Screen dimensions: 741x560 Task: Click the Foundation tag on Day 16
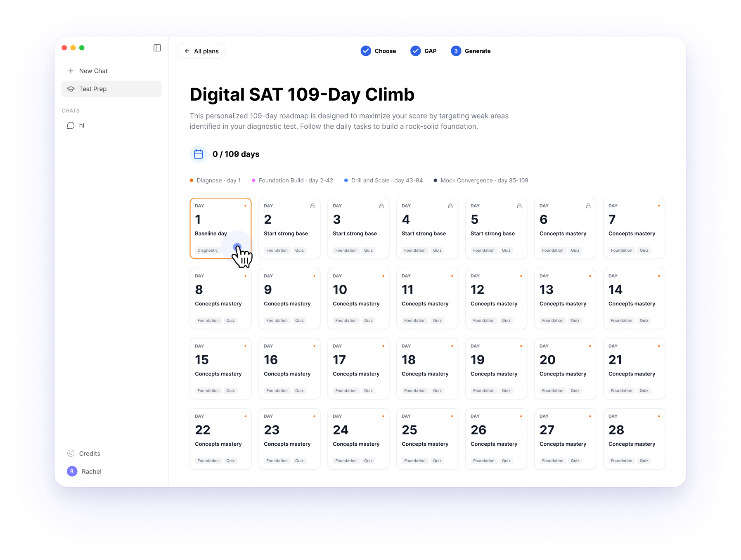coord(277,391)
